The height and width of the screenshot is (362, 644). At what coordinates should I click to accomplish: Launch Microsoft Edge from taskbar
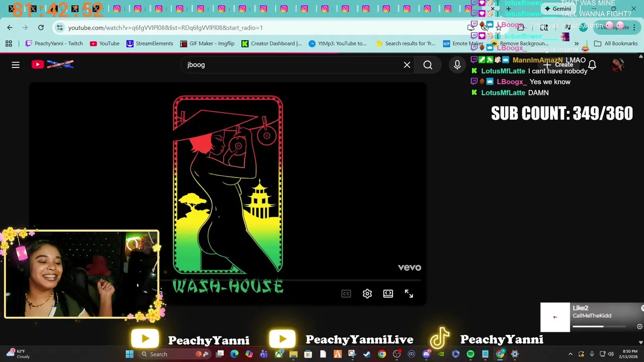(234, 354)
